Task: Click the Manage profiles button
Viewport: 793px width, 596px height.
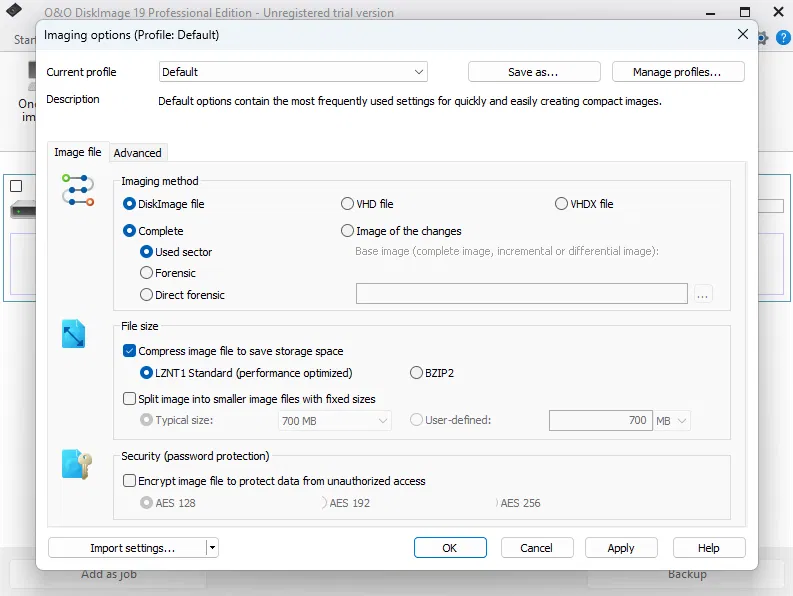Action: (x=675, y=72)
